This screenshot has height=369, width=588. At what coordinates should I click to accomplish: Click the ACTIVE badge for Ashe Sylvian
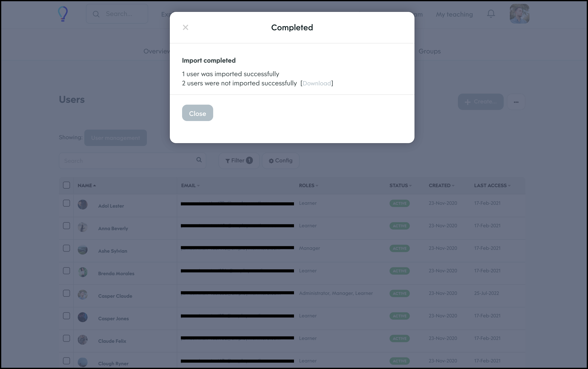[x=400, y=248]
